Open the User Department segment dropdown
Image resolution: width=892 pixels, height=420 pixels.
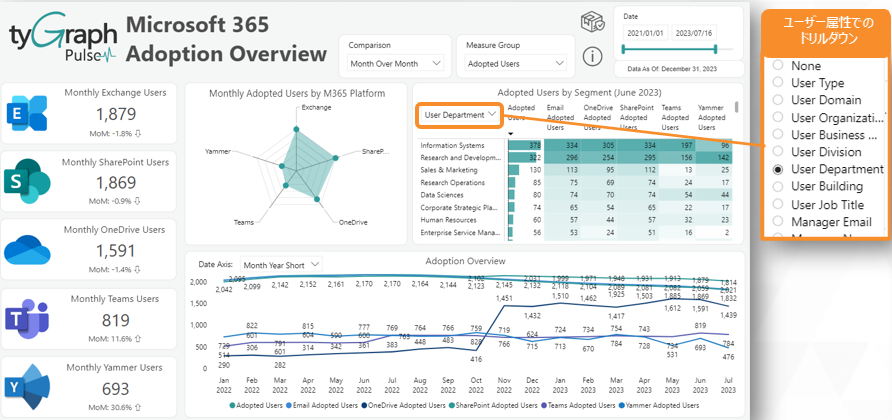[x=460, y=115]
